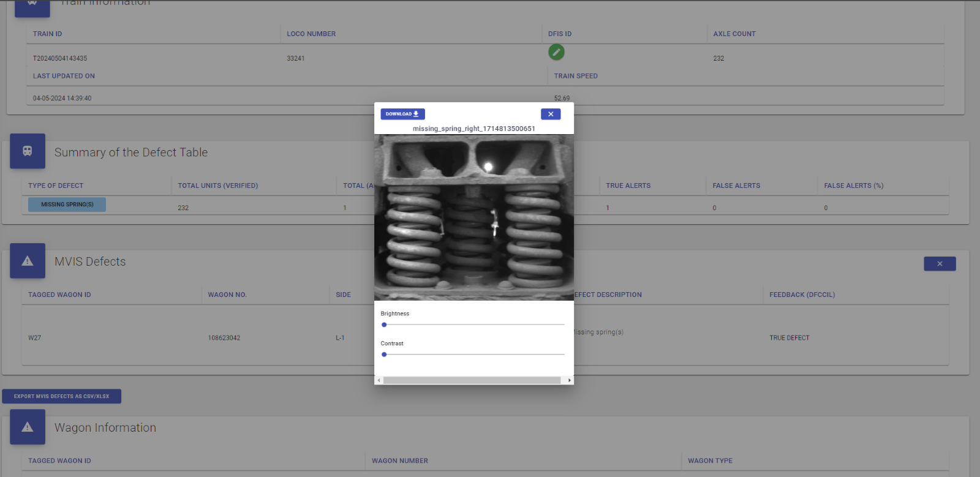
Task: Click the green pencil edit icon under DFIS ID
Action: coord(556,52)
